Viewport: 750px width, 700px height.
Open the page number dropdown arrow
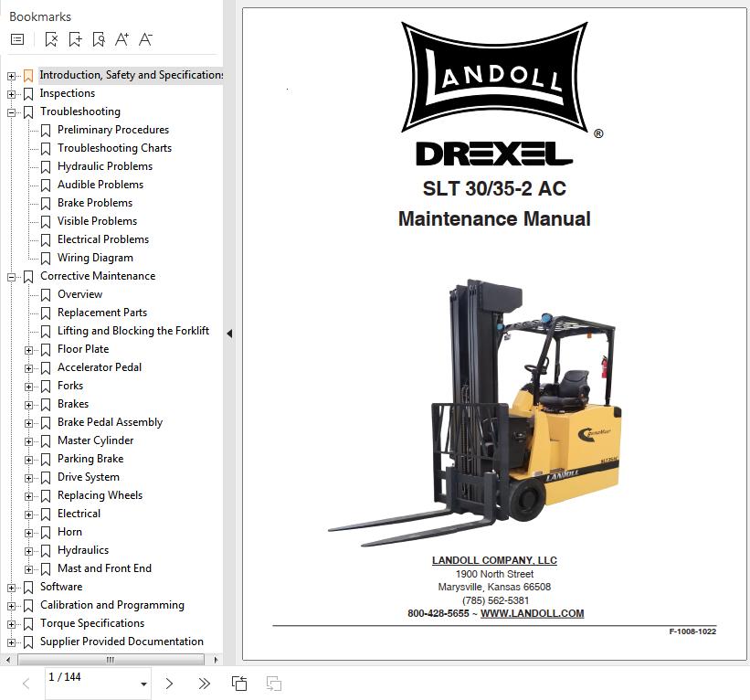point(143,684)
